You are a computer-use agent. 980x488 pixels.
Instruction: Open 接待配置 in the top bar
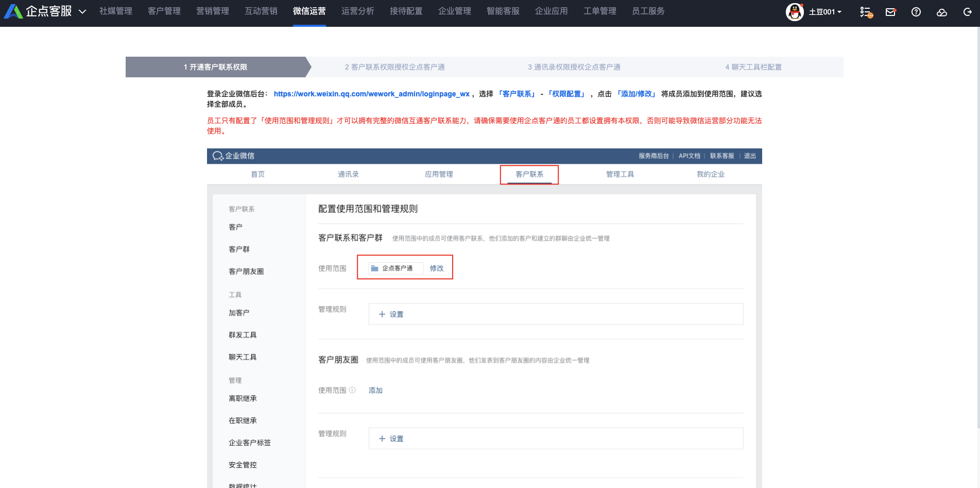(x=406, y=11)
